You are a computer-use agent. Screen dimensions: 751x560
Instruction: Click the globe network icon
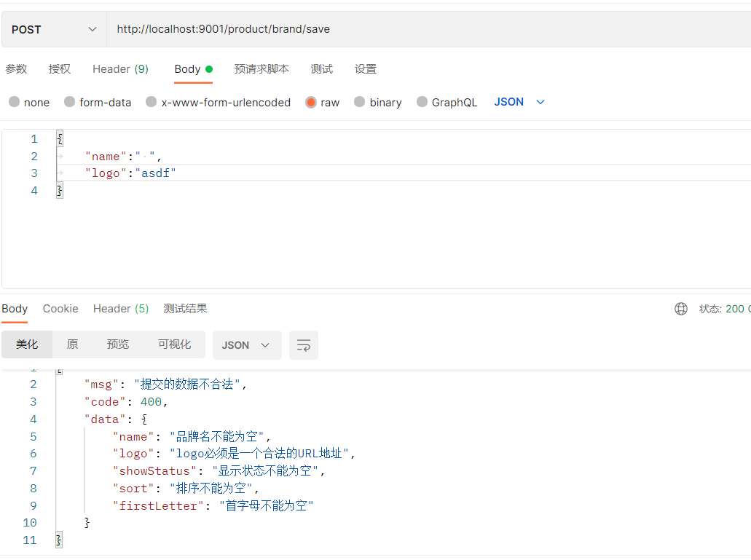click(680, 309)
